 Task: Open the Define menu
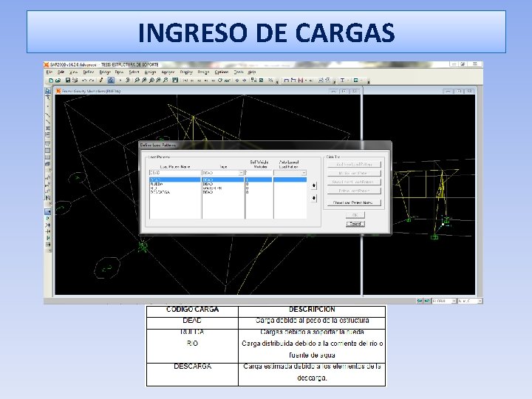(x=89, y=72)
